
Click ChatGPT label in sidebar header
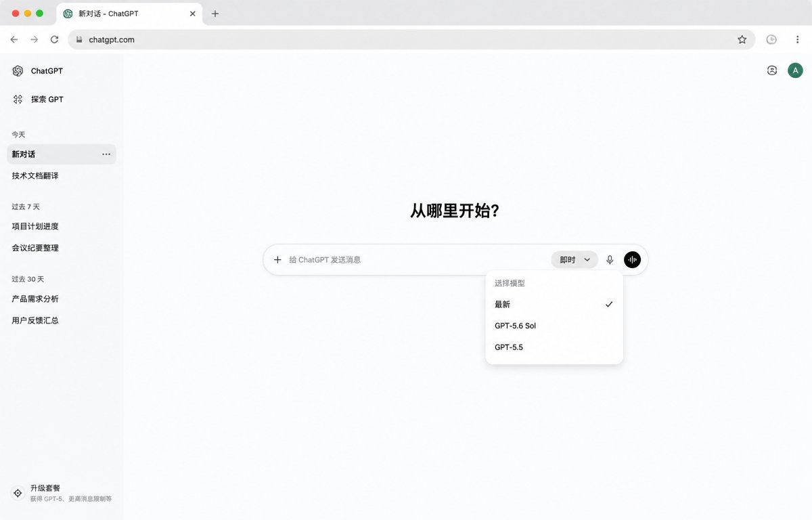pos(47,71)
